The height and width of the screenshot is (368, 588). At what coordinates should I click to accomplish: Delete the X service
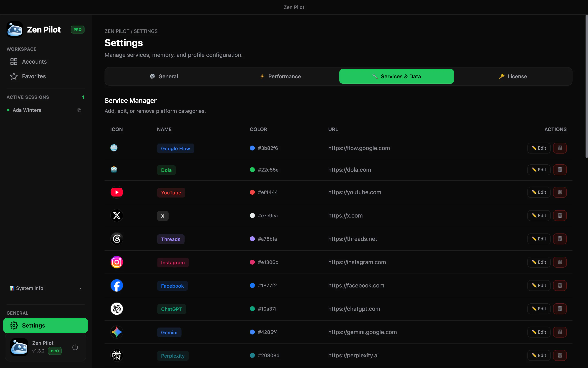[560, 215]
